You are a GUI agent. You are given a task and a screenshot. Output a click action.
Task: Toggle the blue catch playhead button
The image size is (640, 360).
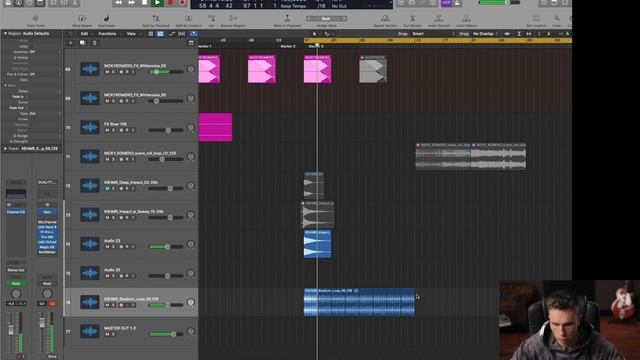click(x=193, y=34)
